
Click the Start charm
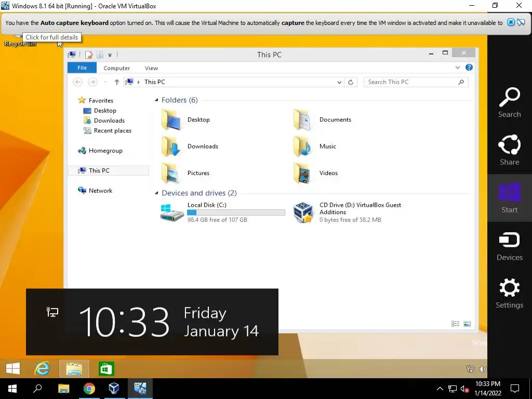[509, 198]
